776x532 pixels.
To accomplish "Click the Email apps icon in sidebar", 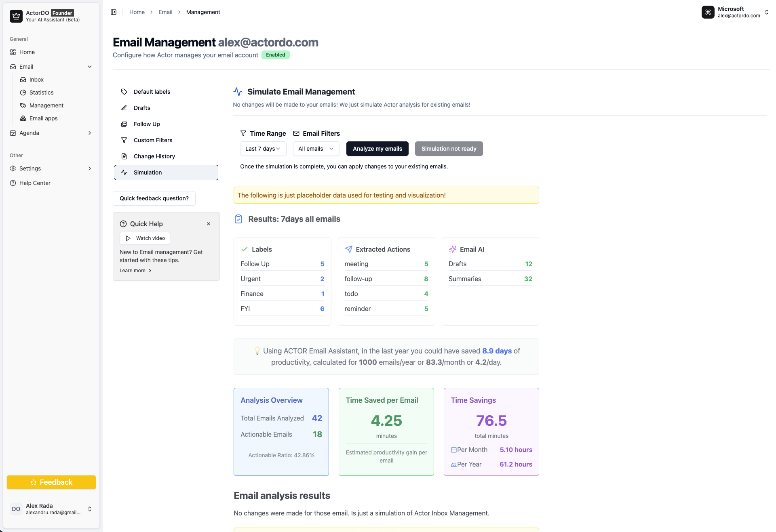I will click(23, 118).
